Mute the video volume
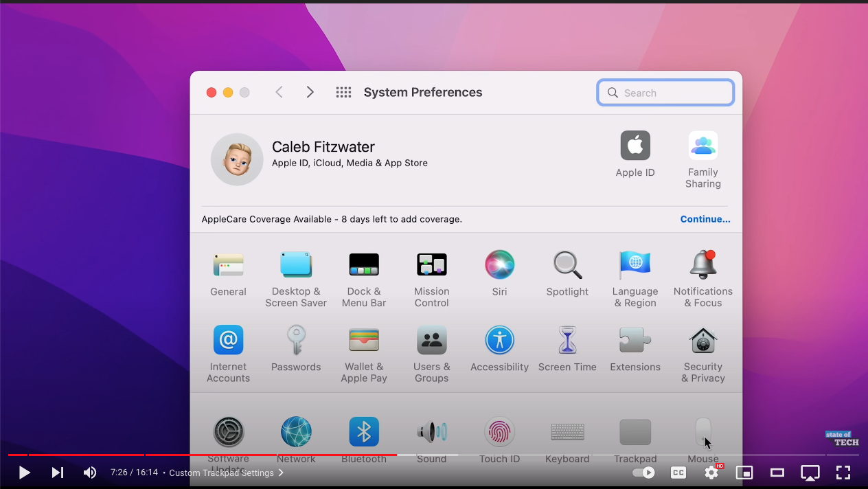The height and width of the screenshot is (489, 868). [x=90, y=473]
